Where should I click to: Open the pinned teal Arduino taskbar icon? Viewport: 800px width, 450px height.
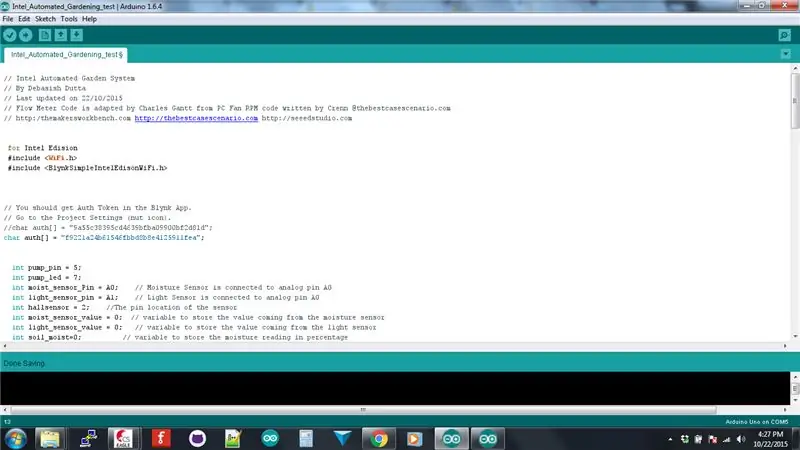pyautogui.click(x=270, y=439)
